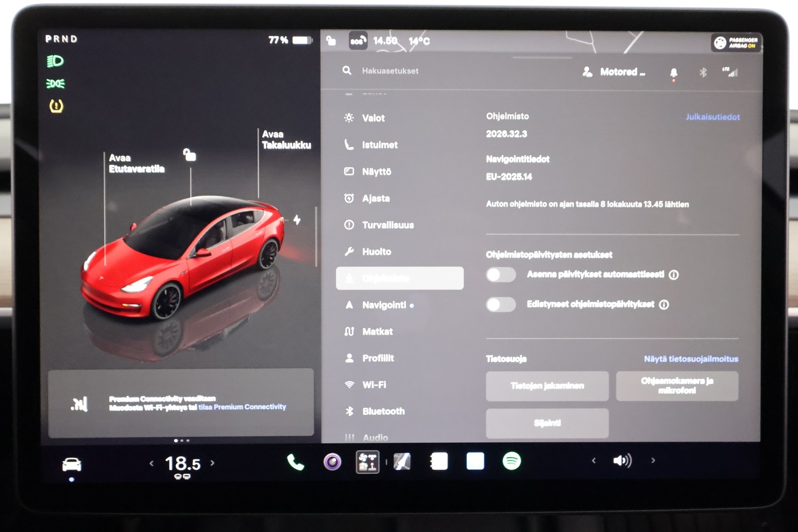Tap the Bluetooth status icon in header
The width and height of the screenshot is (798, 532).
click(703, 72)
